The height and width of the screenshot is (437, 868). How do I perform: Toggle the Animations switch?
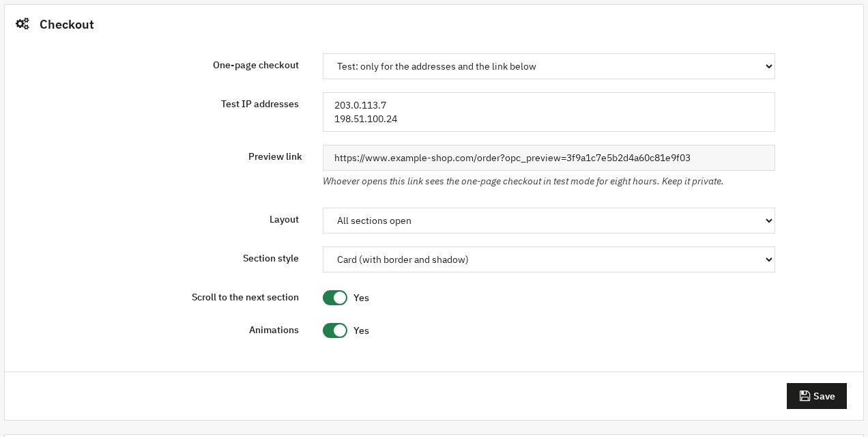point(335,330)
